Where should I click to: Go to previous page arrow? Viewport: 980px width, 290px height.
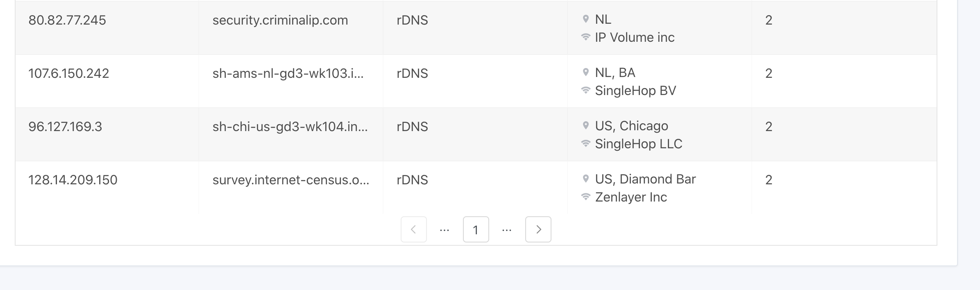[413, 229]
